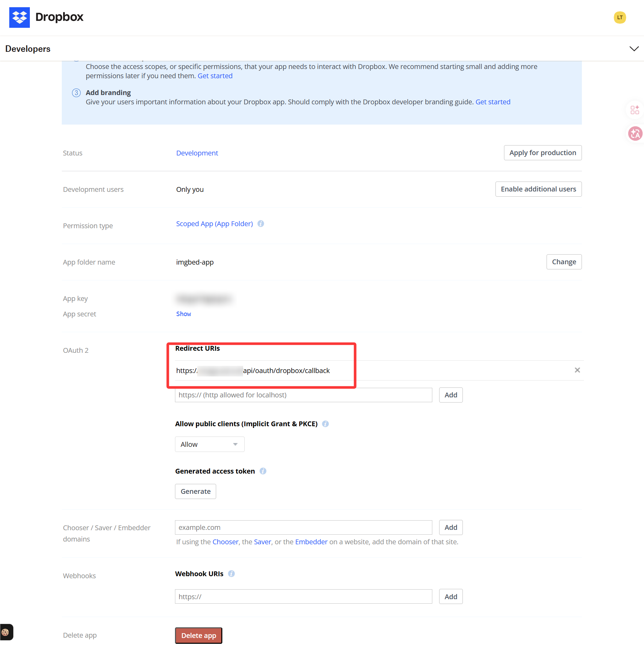The image size is (644, 651).
Task: Open Get started link for Add branding
Action: [493, 102]
